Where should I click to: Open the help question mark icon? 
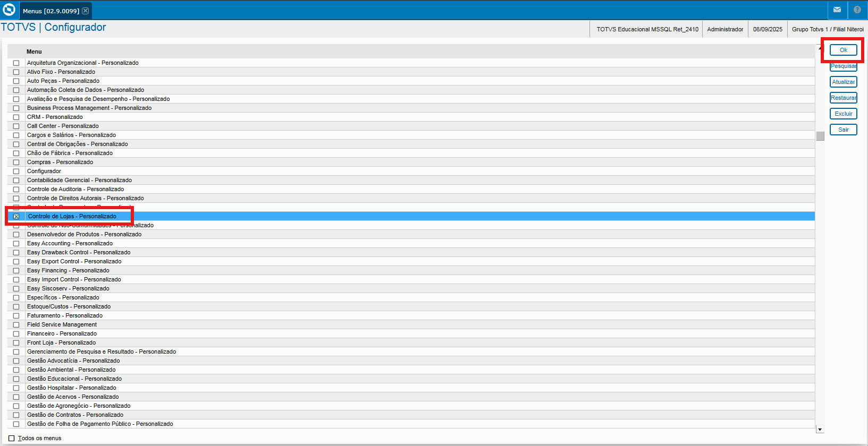point(857,10)
